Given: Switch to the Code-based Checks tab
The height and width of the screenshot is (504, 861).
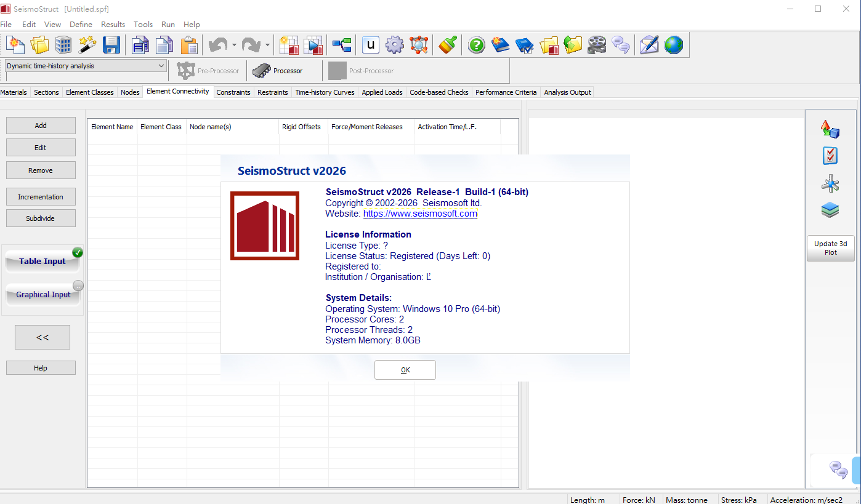Looking at the screenshot, I should tap(439, 92).
